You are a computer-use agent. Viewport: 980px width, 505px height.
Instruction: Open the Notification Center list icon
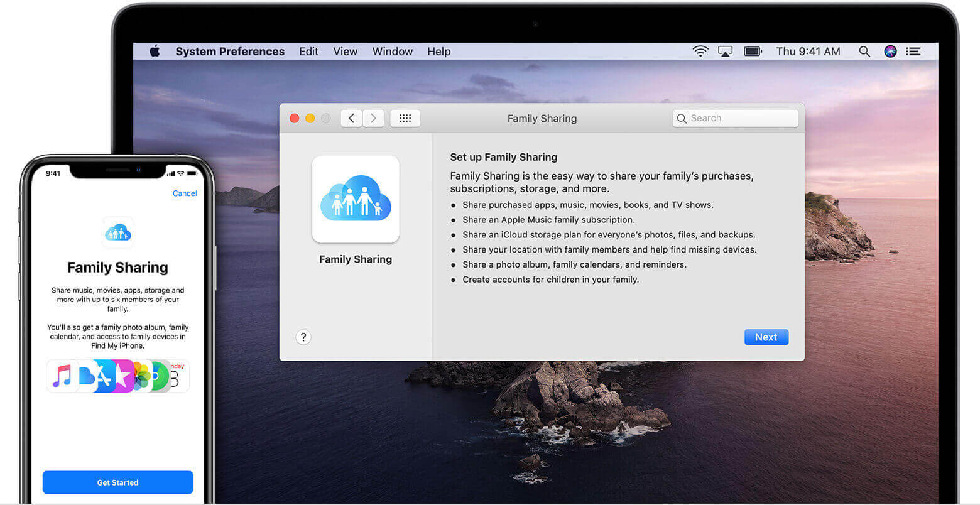click(x=913, y=52)
